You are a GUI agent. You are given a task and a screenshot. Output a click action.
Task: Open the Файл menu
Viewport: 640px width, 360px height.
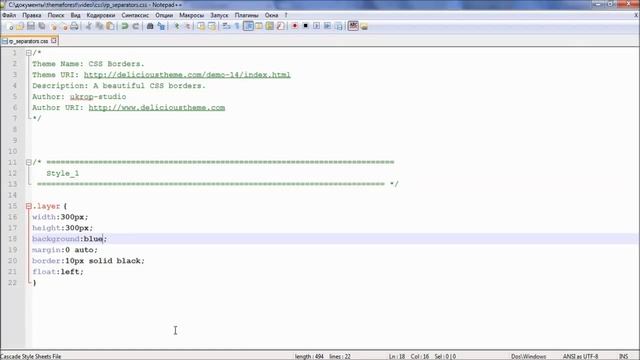pos(9,15)
